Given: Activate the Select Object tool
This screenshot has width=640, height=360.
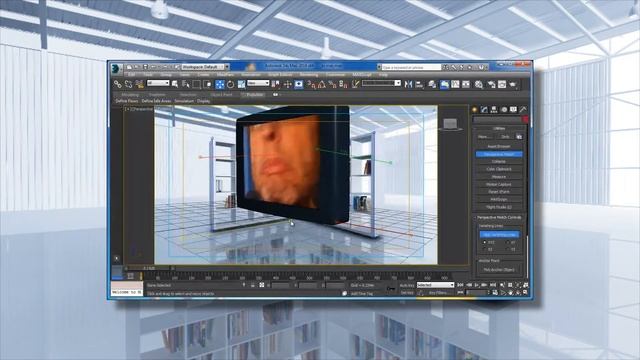Looking at the screenshot, I should [175, 84].
